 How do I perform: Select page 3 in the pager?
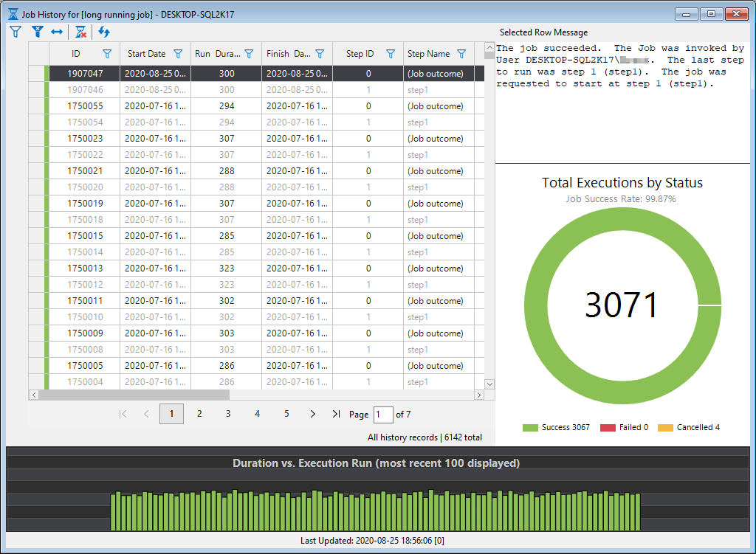pos(229,414)
